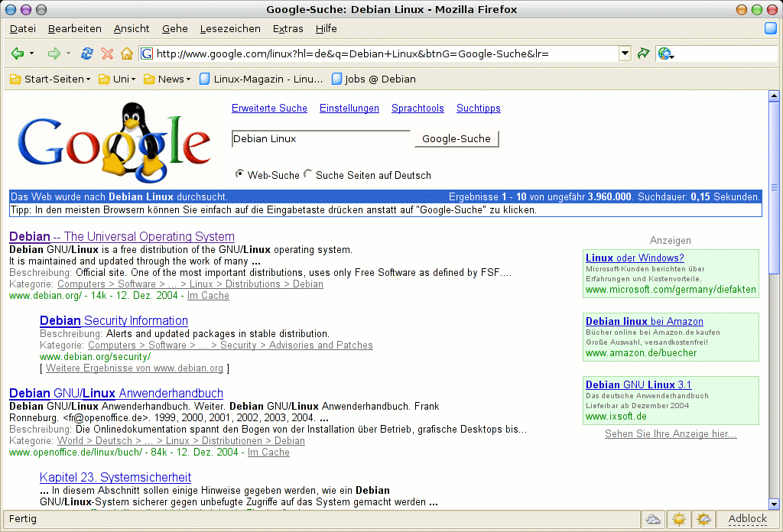Open Suchtipps link
Screen dimensions: 783x532
[479, 109]
